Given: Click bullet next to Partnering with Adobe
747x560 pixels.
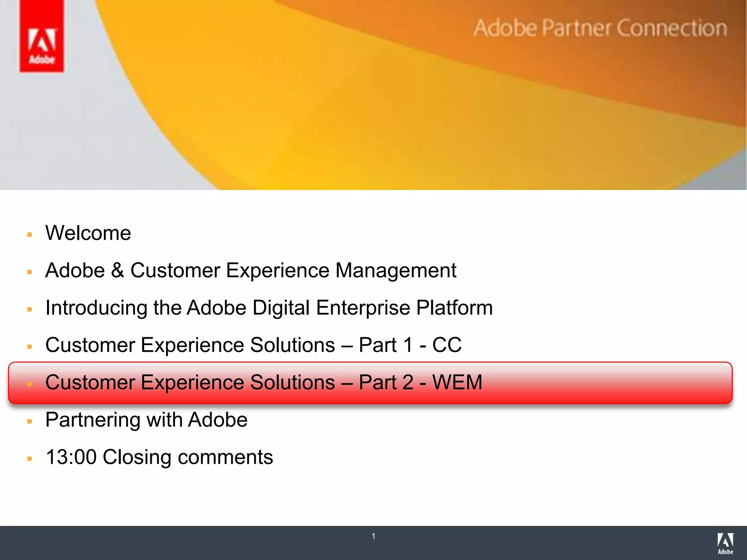Looking at the screenshot, I should (x=30, y=421).
